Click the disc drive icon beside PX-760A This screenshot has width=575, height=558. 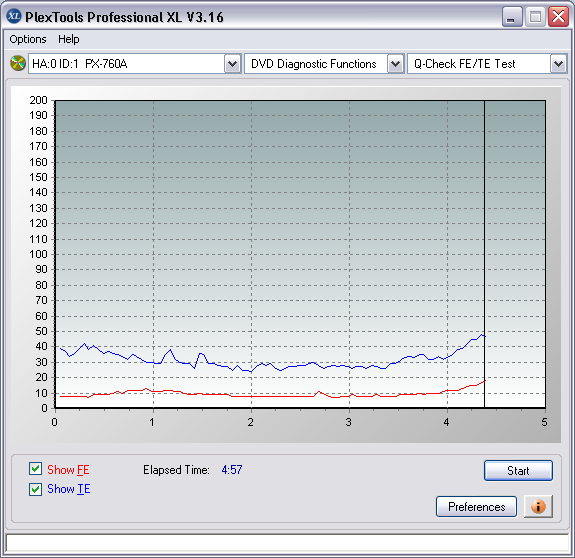pos(18,63)
